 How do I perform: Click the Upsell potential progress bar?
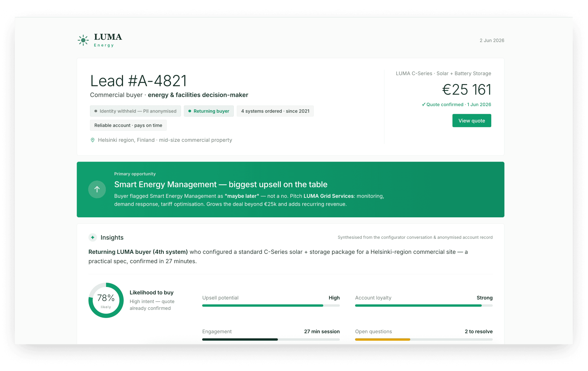click(x=271, y=306)
